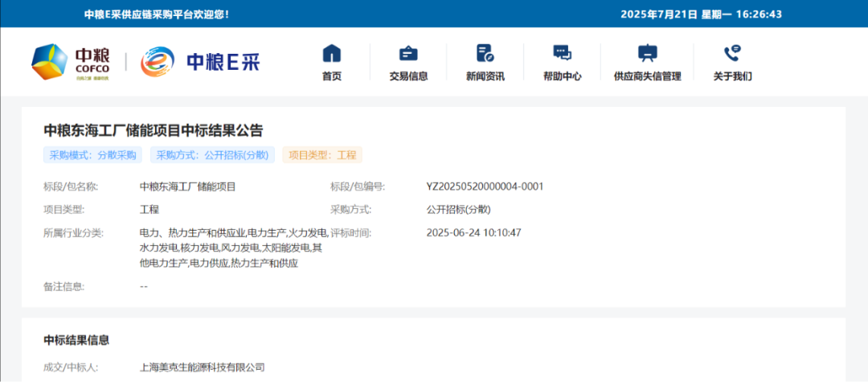This screenshot has width=868, height=390.
Task: Click the 中粮E采 circular logo
Action: pos(158,62)
